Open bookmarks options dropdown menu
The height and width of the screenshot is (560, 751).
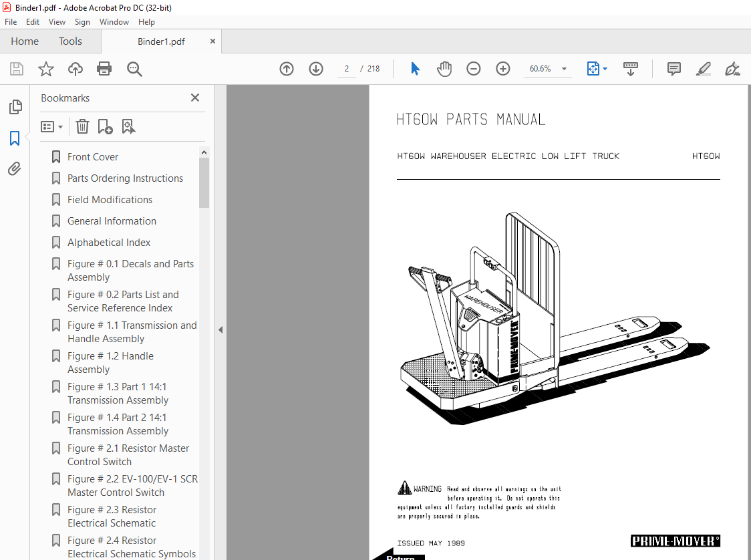point(51,126)
